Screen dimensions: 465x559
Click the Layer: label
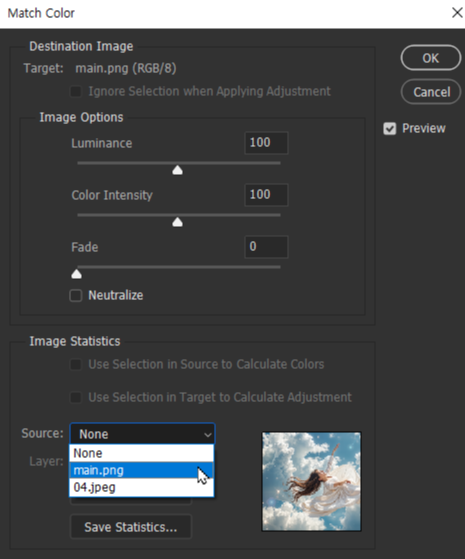46,461
